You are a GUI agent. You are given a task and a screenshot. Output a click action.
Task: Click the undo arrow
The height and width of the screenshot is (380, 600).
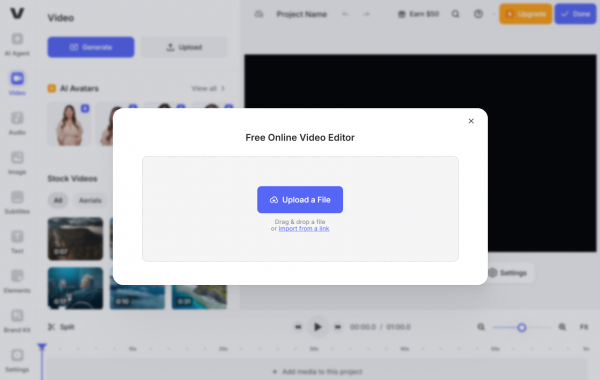[345, 14]
